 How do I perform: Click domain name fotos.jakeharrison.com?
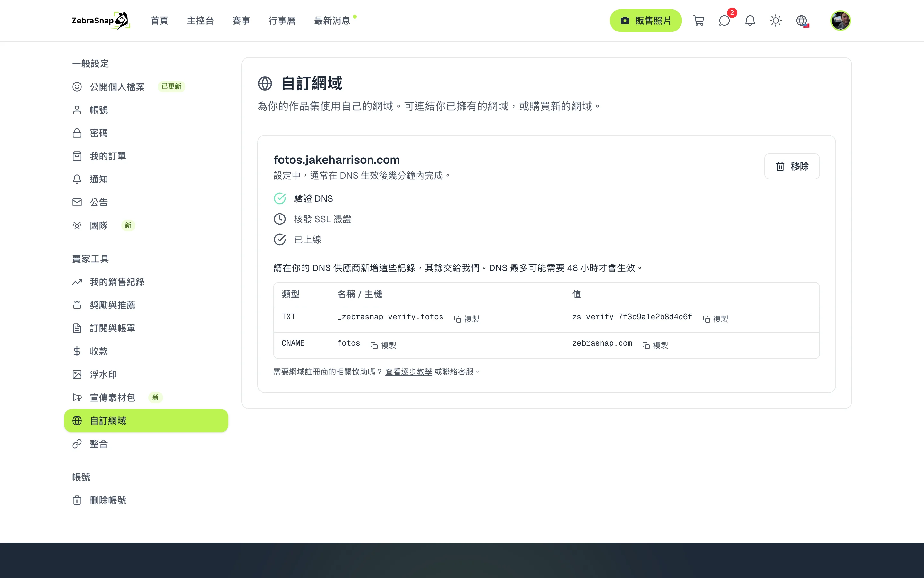pos(336,160)
